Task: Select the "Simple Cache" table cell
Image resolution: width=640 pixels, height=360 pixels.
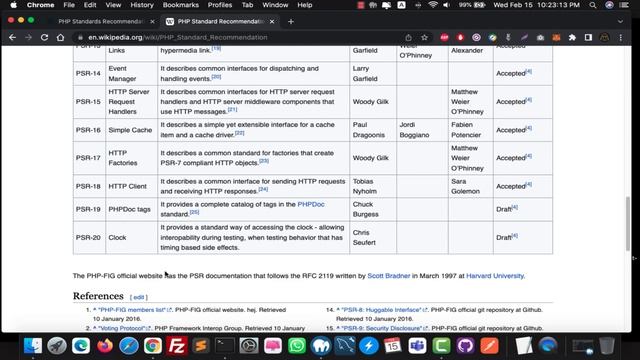Action: (132, 130)
